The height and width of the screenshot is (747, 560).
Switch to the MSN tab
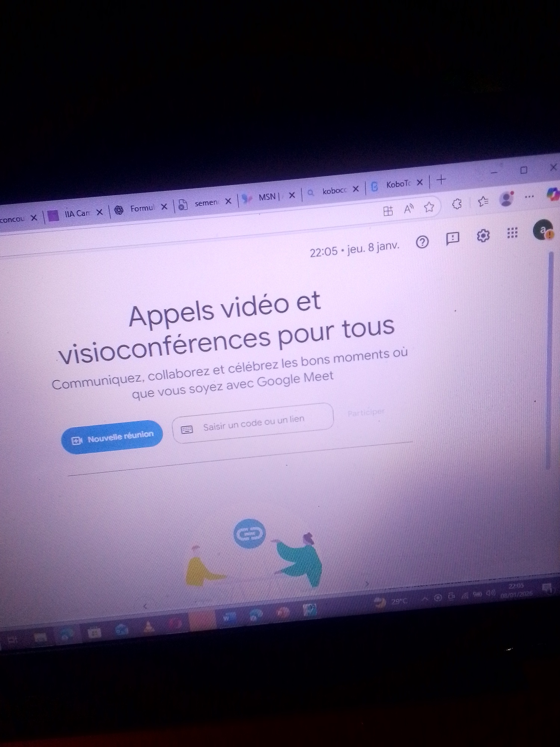coord(267,197)
